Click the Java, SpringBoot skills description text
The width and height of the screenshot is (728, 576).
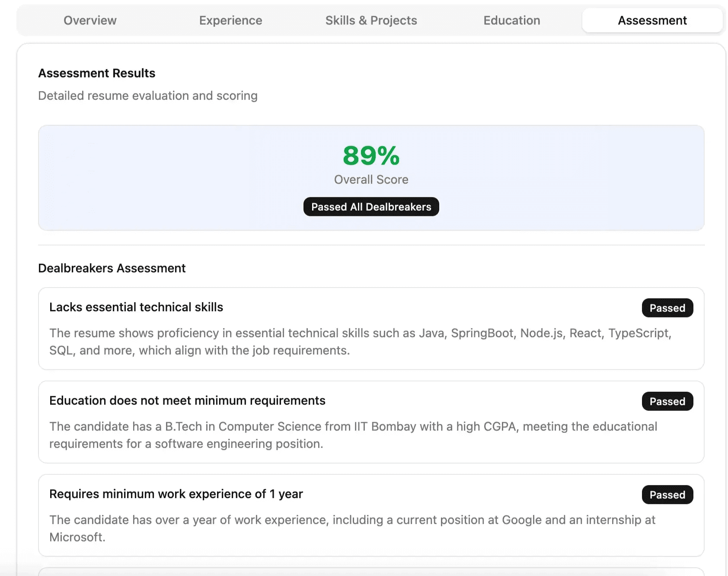coord(360,342)
